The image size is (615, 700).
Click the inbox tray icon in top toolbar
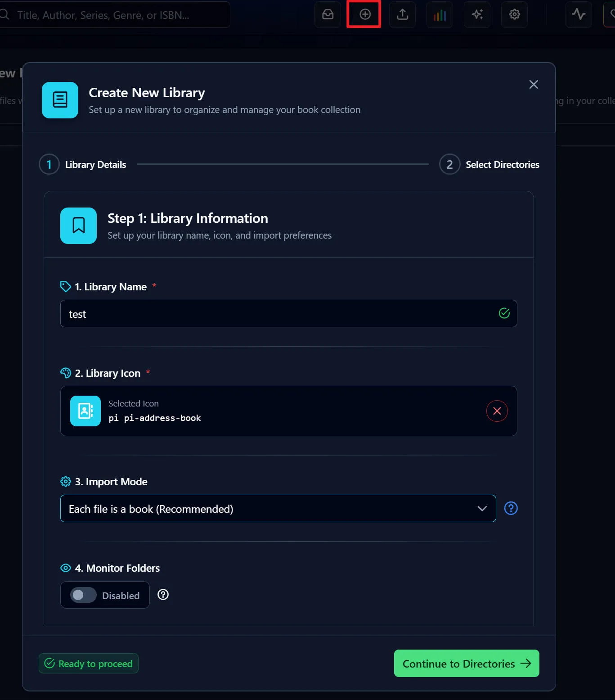[328, 14]
